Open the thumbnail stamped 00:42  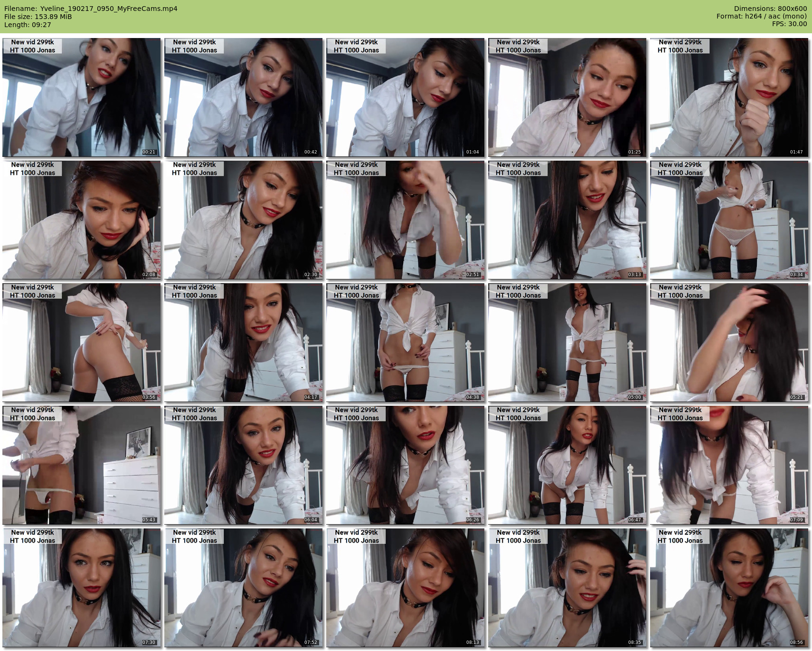(244, 97)
